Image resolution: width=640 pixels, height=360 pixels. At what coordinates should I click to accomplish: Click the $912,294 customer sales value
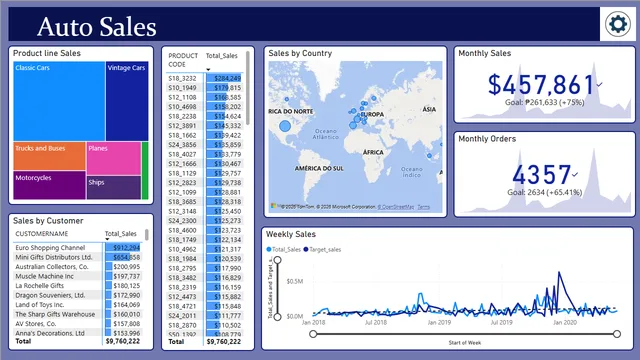click(x=127, y=248)
